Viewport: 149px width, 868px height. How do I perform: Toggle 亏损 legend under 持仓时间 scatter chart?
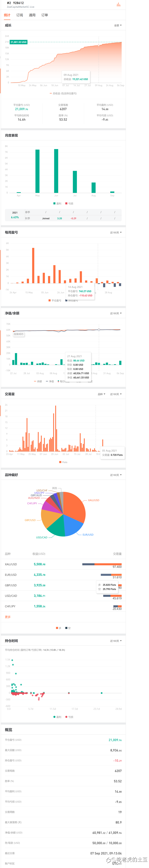pos(69,717)
